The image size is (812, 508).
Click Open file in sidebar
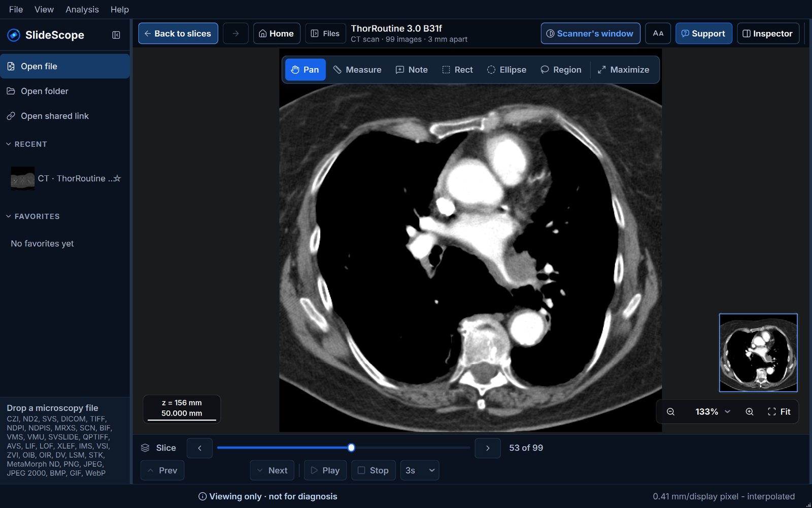pyautogui.click(x=65, y=66)
